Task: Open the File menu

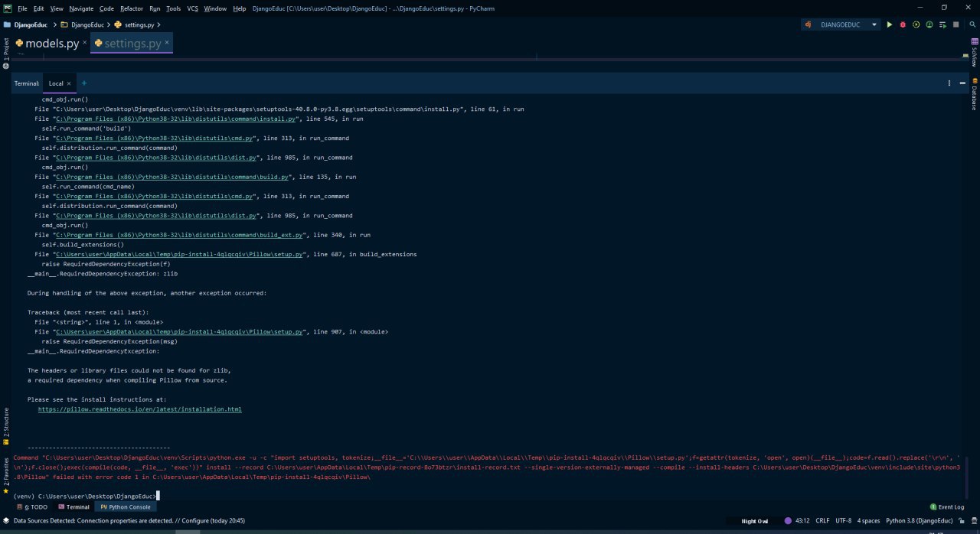Action: tap(22, 8)
